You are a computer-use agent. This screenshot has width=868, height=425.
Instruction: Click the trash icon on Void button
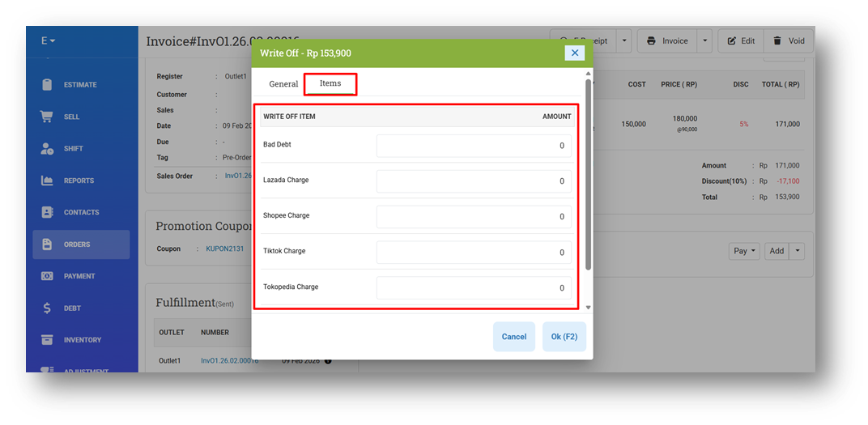[778, 41]
